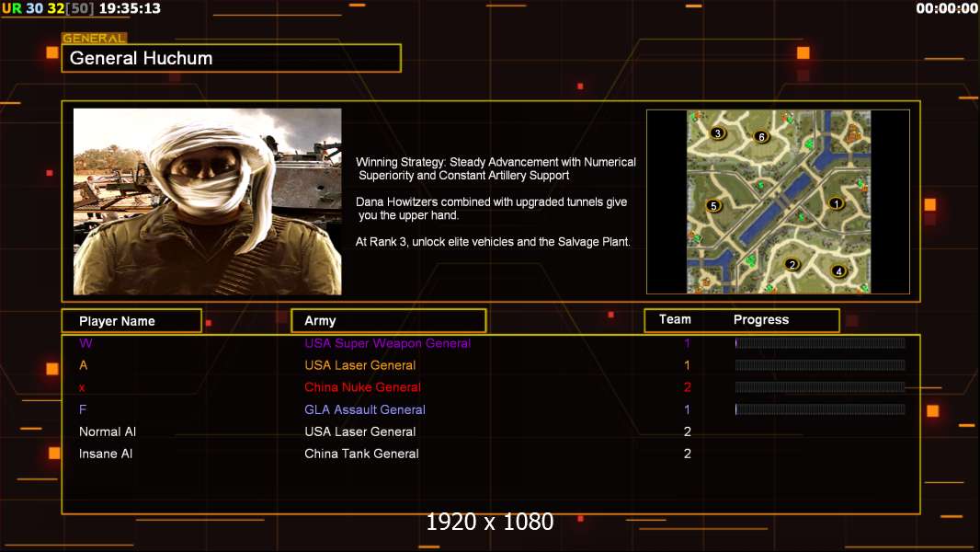The height and width of the screenshot is (552, 980).
Task: Click start position 1 on the map
Action: tap(836, 203)
